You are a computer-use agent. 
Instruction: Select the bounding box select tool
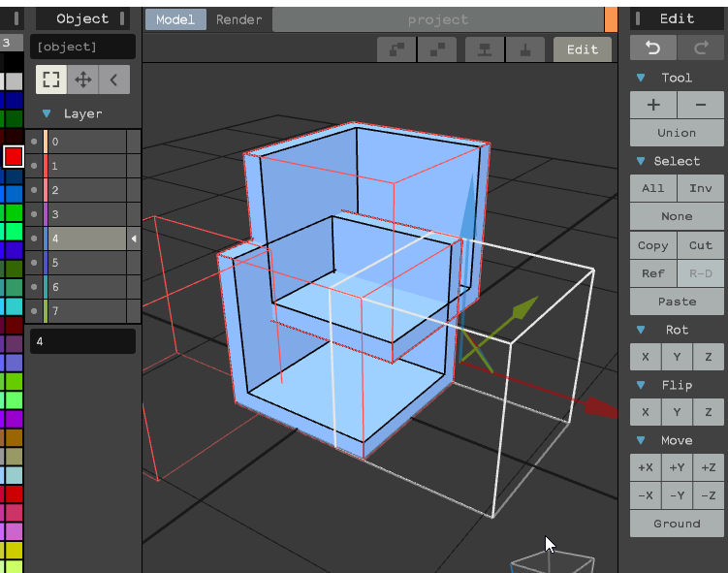pos(51,80)
